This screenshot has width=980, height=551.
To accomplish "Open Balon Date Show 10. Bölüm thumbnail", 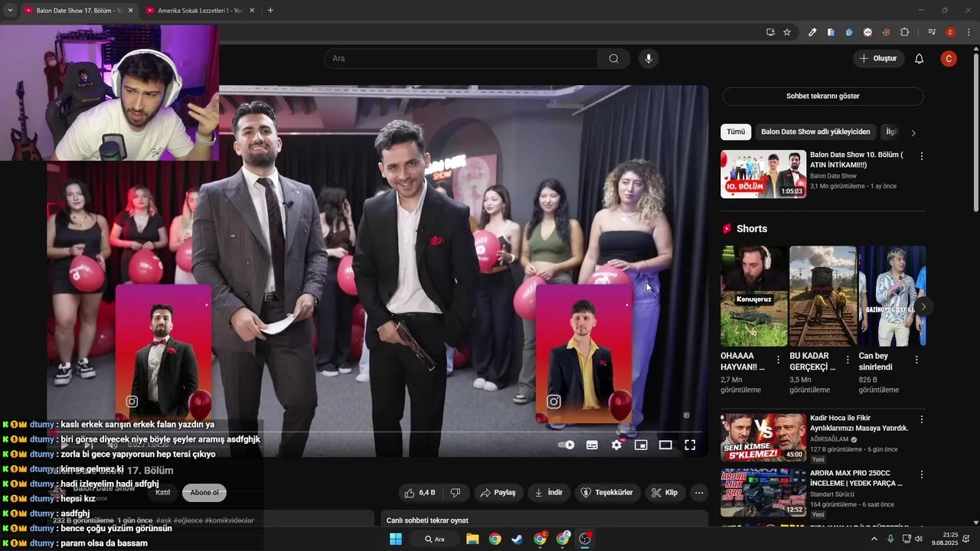I will 763,174.
